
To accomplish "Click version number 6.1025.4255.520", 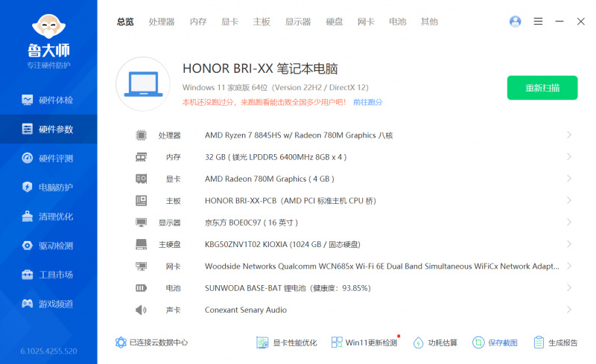I will point(48,351).
